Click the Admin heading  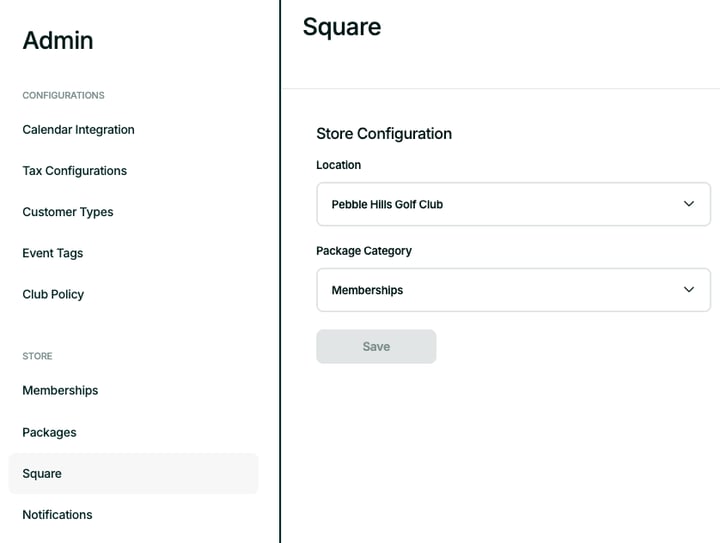pyautogui.click(x=58, y=40)
